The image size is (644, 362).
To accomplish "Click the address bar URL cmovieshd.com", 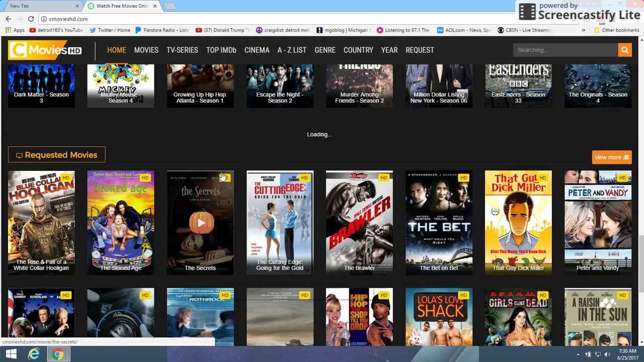I will coord(68,19).
